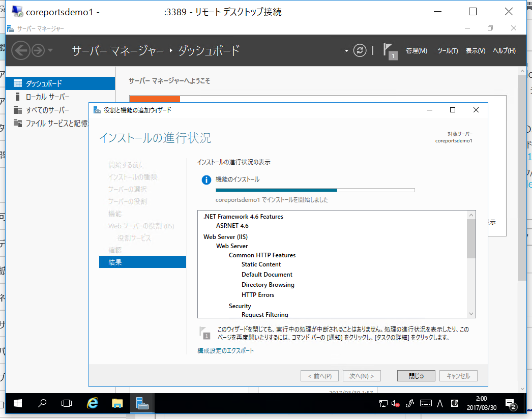Image resolution: width=532 pixels, height=419 pixels.
Task: Click the 結果 step in the wizard
Action: (142, 262)
